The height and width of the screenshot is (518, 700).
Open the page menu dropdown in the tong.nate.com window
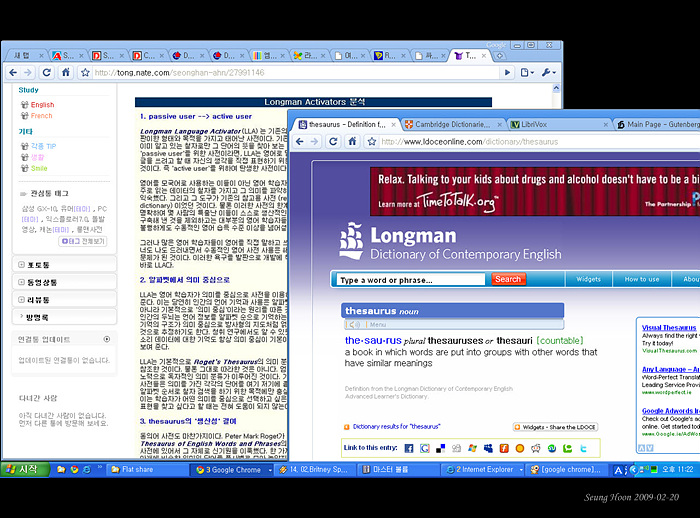coord(527,72)
